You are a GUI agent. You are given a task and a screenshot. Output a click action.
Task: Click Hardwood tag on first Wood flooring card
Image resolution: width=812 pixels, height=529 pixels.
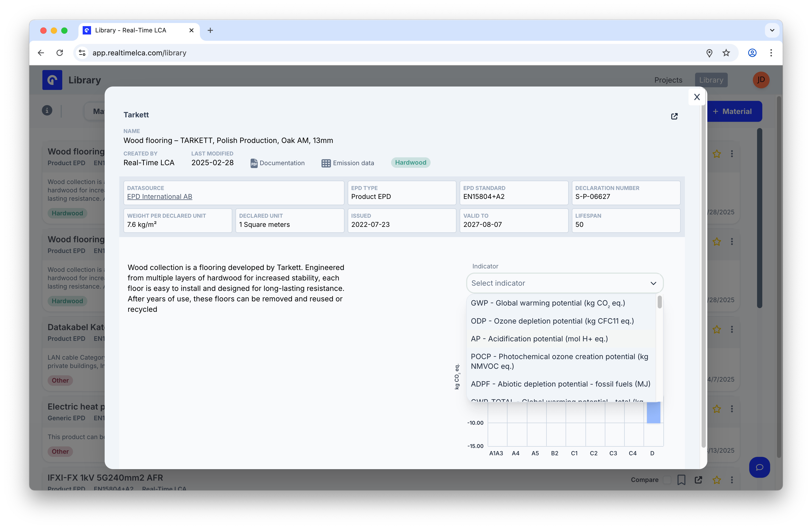point(67,213)
